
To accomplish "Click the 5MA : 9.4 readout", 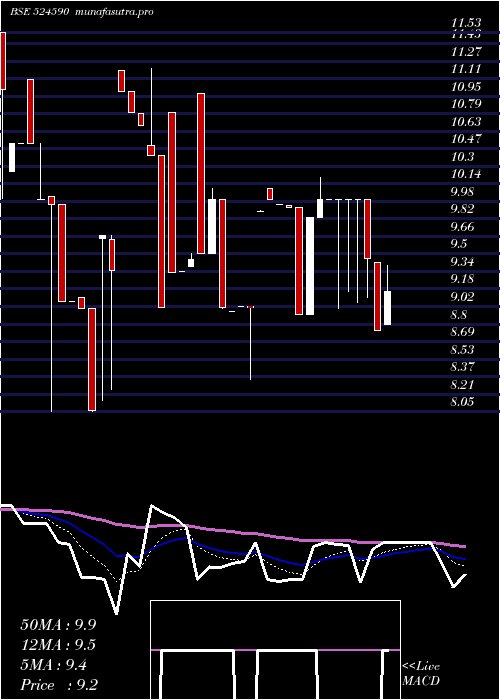I will [54, 665].
